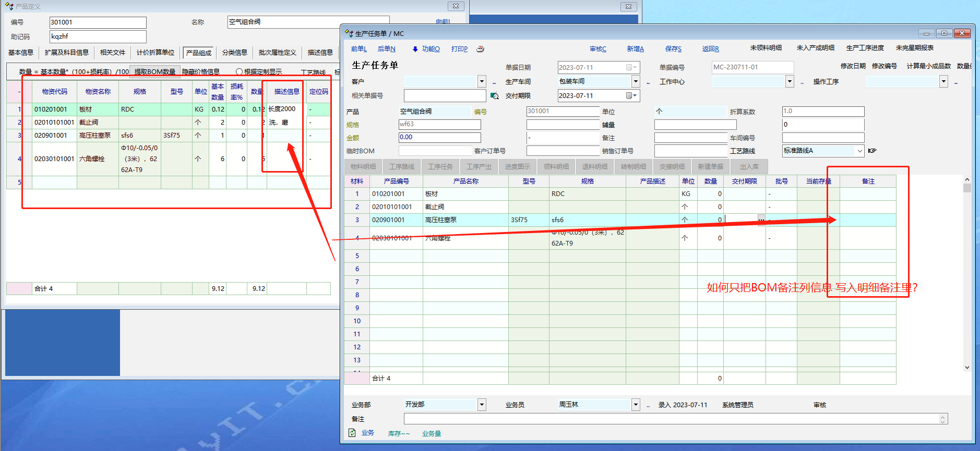Click the printer icon in the toolbar
This screenshot has height=451, width=980.
tap(480, 49)
